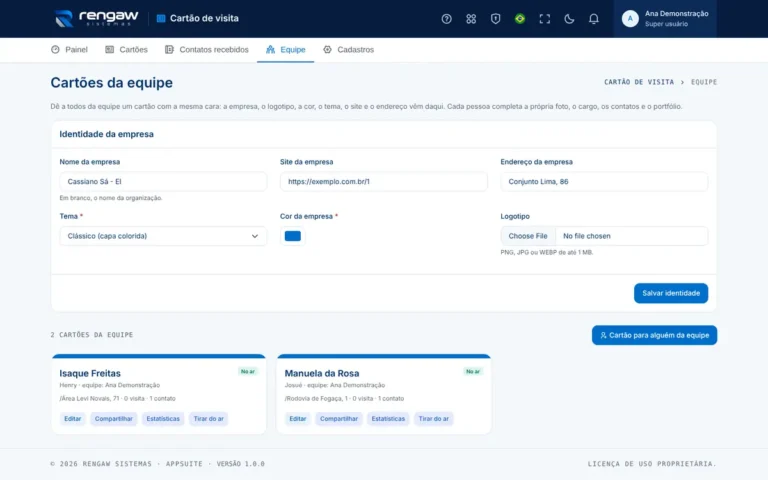Viewport: 768px width, 480px height.
Task: Open the help question-mark icon
Action: 446,19
